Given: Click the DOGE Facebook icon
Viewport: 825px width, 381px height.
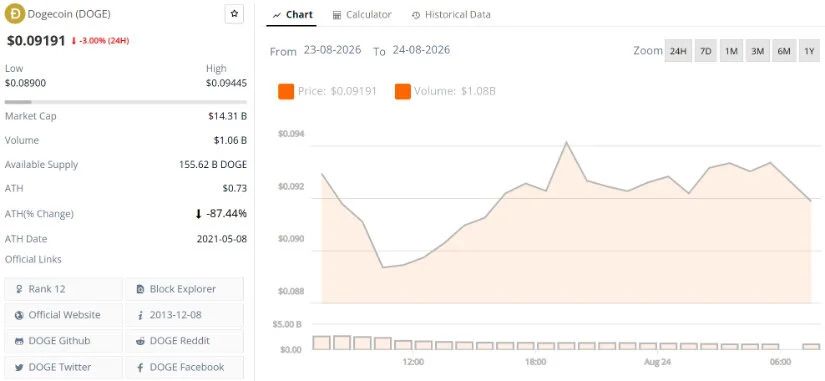Looking at the screenshot, I should [140, 367].
